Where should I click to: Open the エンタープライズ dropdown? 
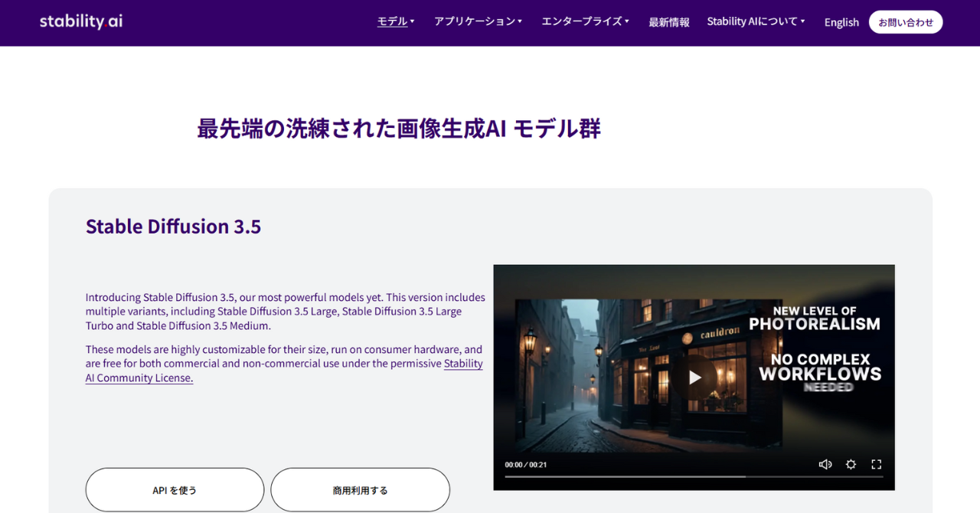click(585, 21)
